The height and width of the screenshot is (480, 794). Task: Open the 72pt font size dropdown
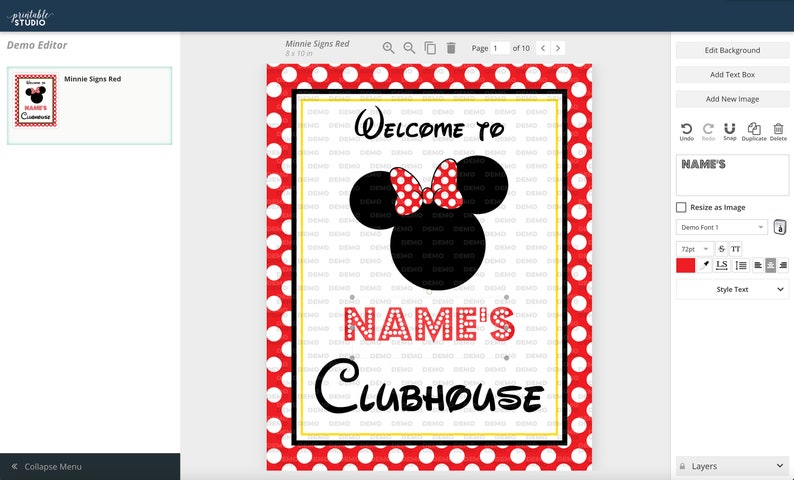[694, 249]
